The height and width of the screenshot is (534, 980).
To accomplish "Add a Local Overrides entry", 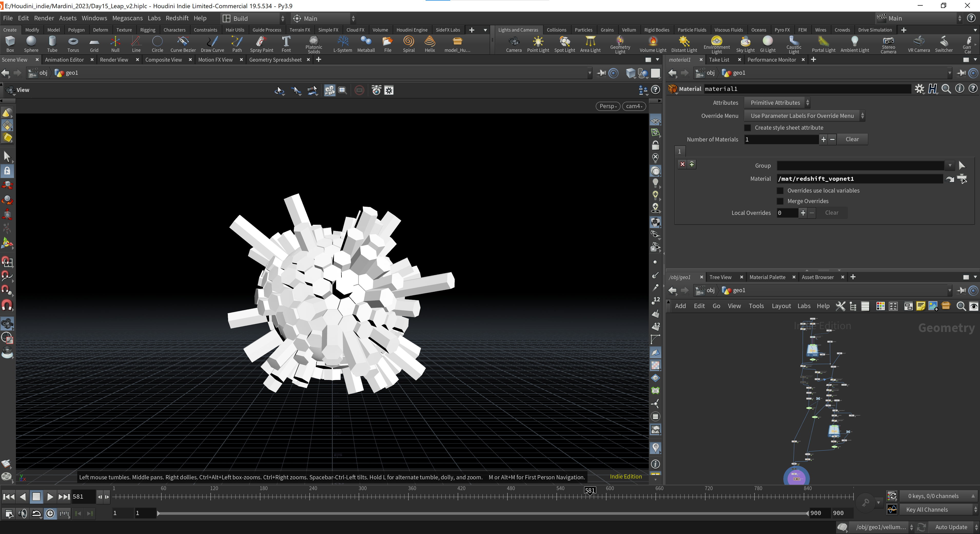I will point(803,213).
